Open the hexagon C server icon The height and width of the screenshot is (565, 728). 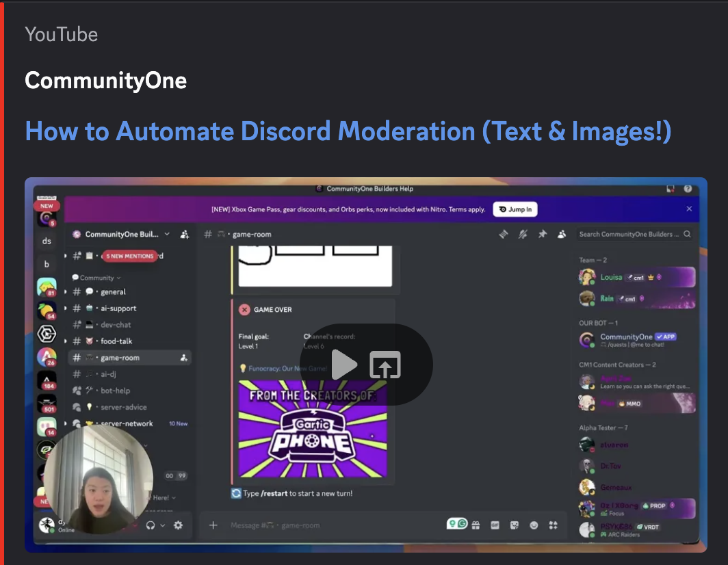click(47, 334)
